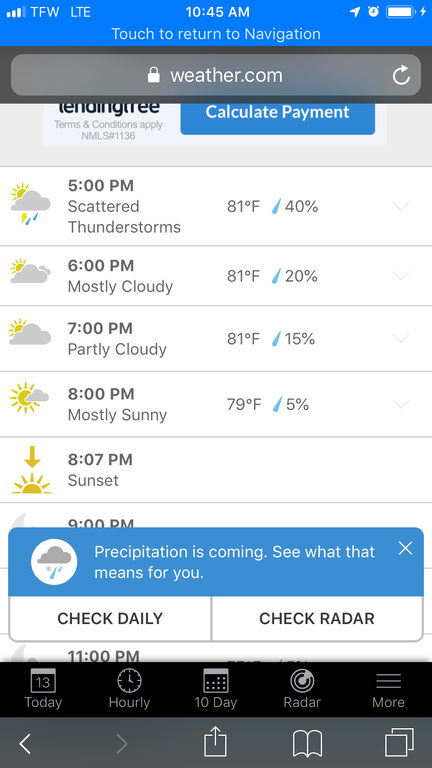Tap the CHECK RADAR button
The image size is (432, 768).
(317, 618)
